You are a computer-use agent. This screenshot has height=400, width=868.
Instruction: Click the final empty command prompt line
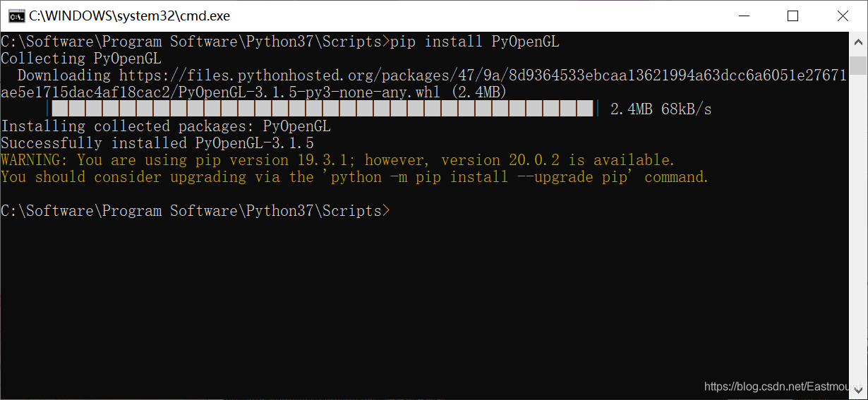pos(195,211)
